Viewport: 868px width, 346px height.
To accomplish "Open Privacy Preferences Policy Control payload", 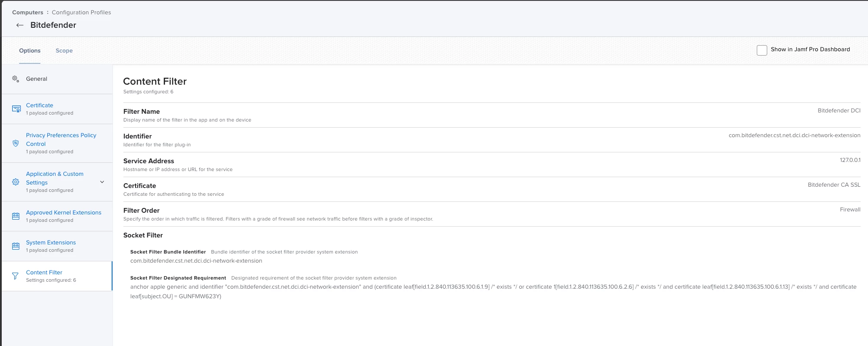I will tap(57, 143).
